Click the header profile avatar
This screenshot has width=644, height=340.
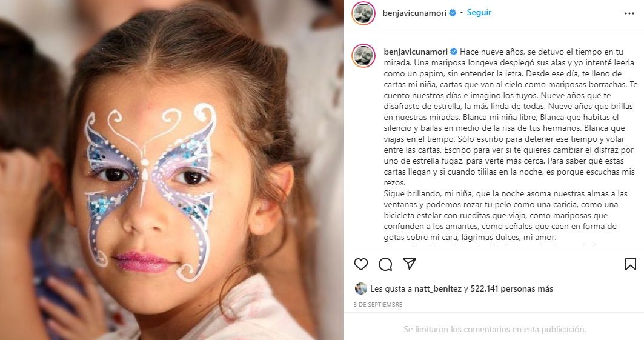(363, 13)
